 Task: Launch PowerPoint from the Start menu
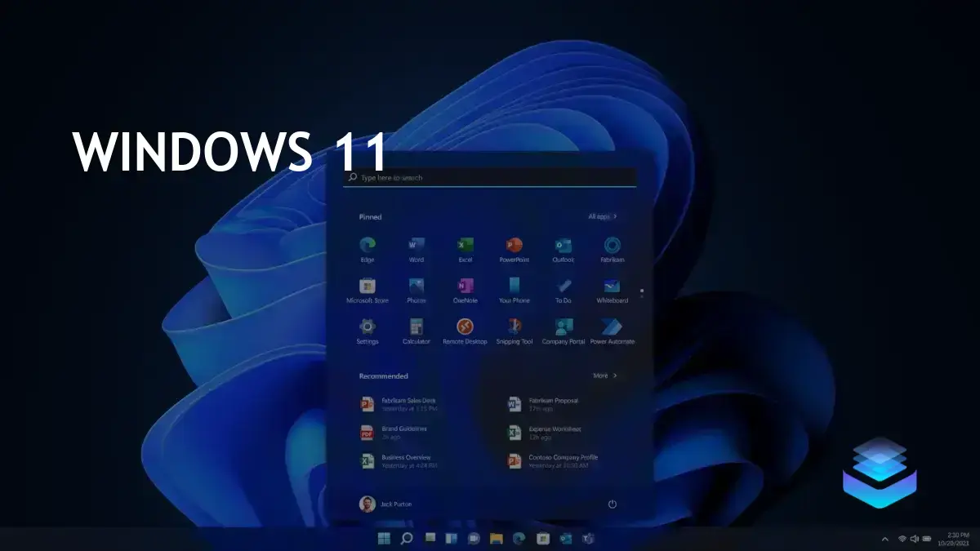514,247
